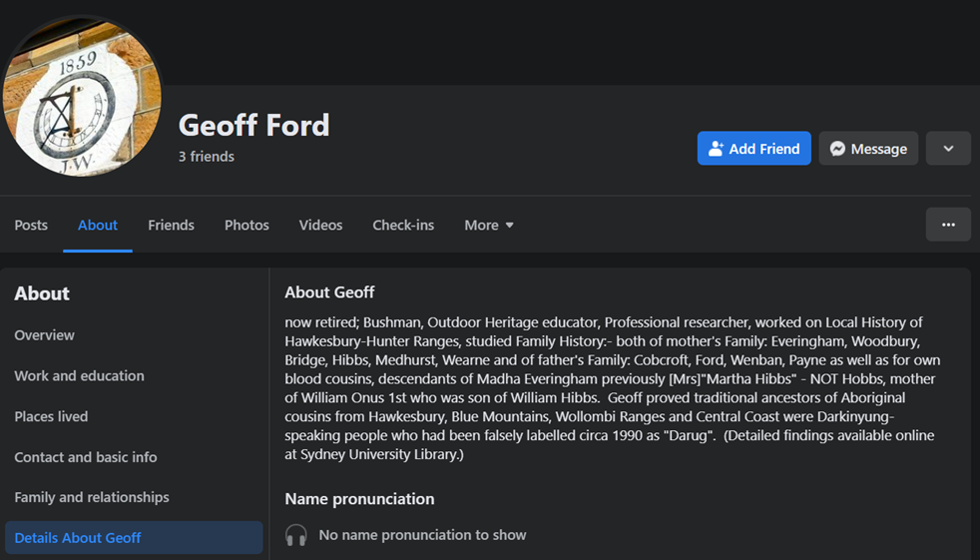
Task: Click the Add Friend button
Action: point(753,149)
